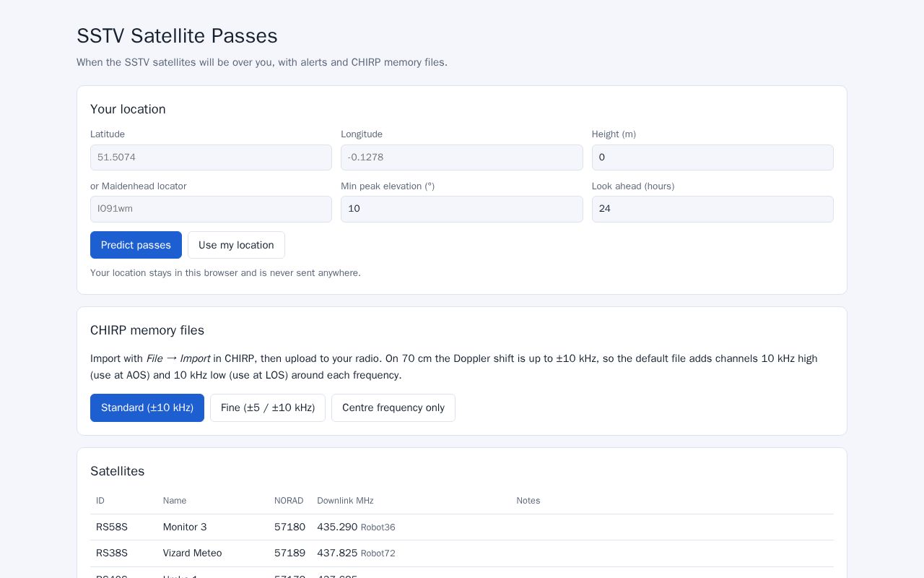This screenshot has width=924, height=578.
Task: Click the 435.290 downlink frequency
Action: 337,527
